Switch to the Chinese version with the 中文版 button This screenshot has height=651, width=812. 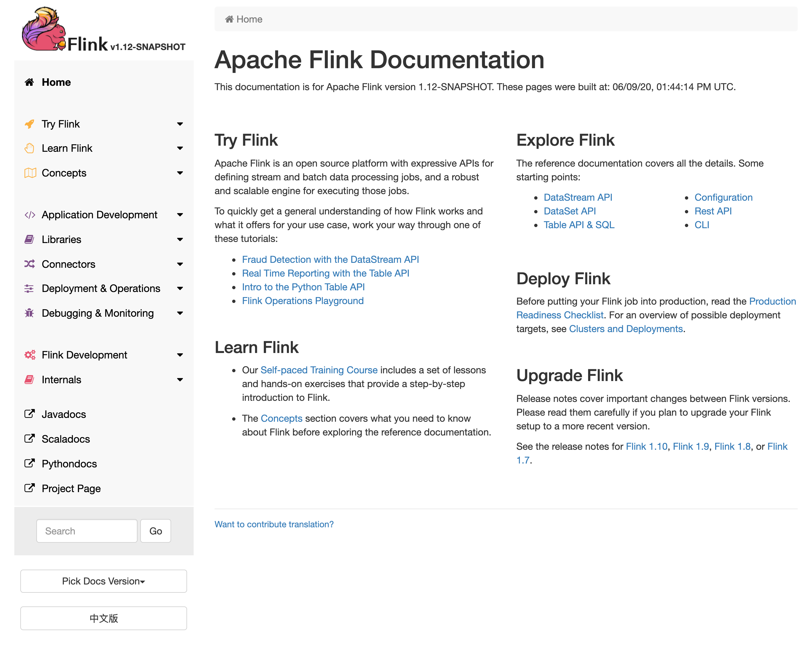pyautogui.click(x=104, y=618)
